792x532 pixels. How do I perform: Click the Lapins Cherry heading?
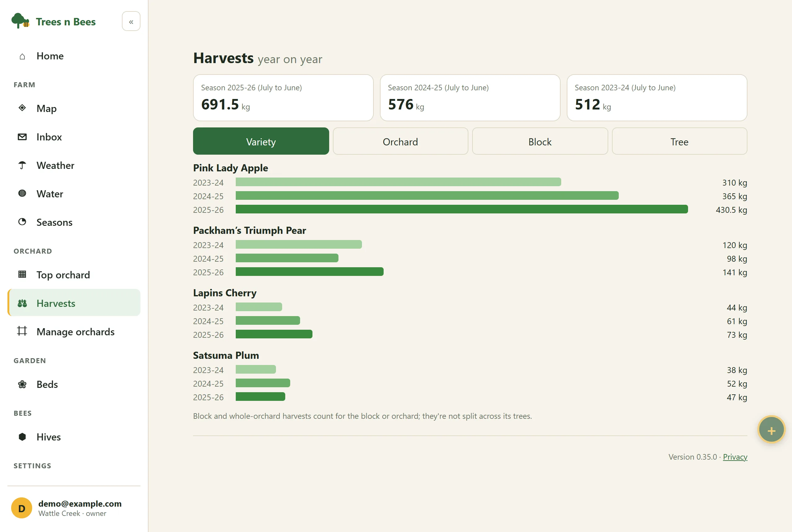pyautogui.click(x=225, y=293)
